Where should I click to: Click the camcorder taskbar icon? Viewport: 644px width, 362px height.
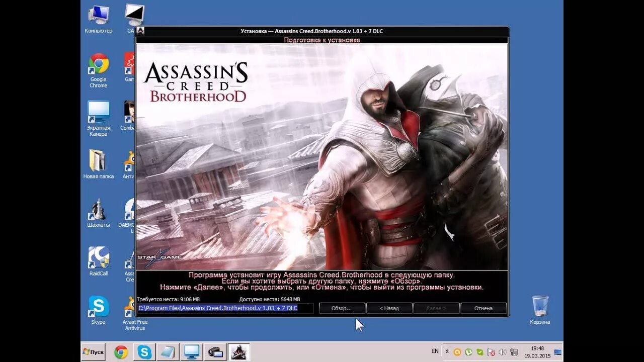coord(215,352)
